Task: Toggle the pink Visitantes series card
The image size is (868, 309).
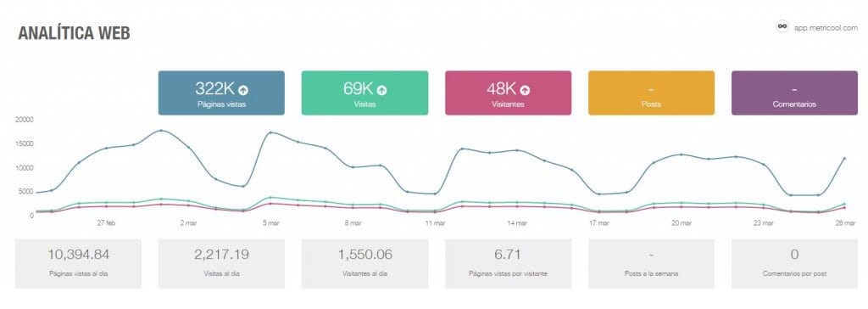Action: click(509, 93)
